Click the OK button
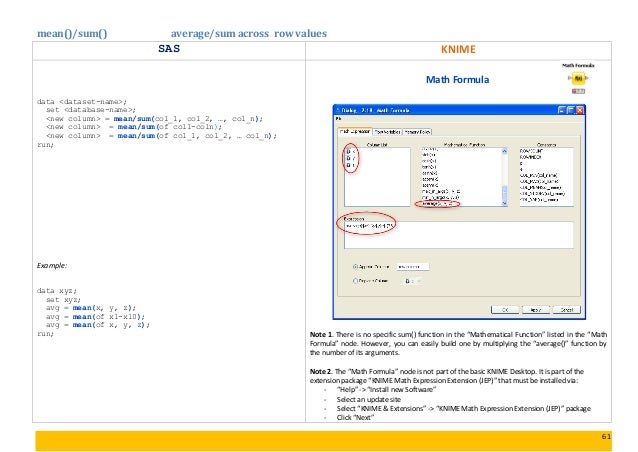The width and height of the screenshot is (638, 452). click(x=505, y=310)
